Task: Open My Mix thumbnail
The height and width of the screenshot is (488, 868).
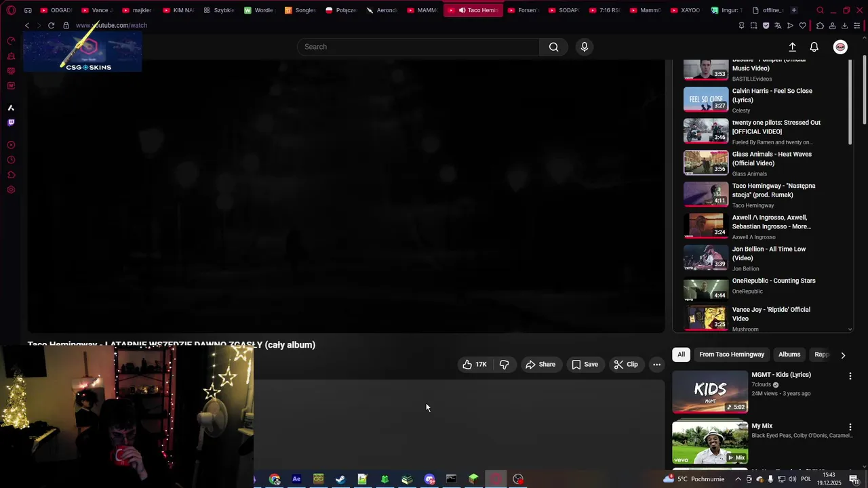Action: pos(710,443)
